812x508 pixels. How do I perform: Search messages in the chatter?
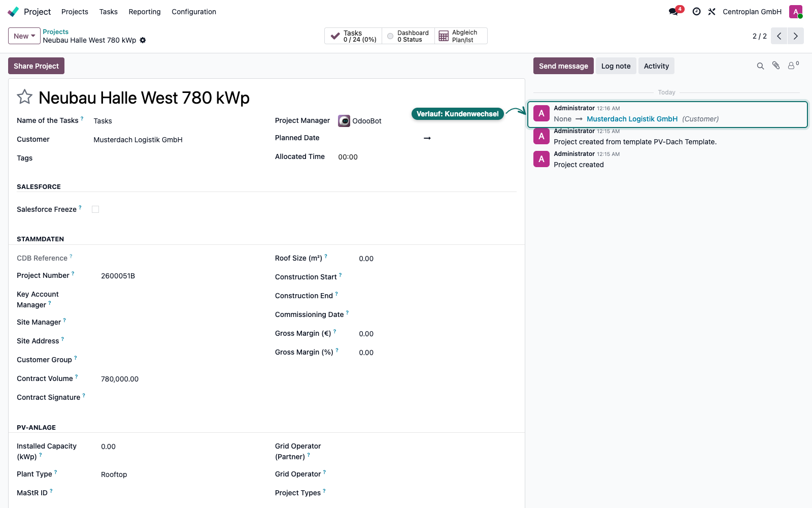760,66
